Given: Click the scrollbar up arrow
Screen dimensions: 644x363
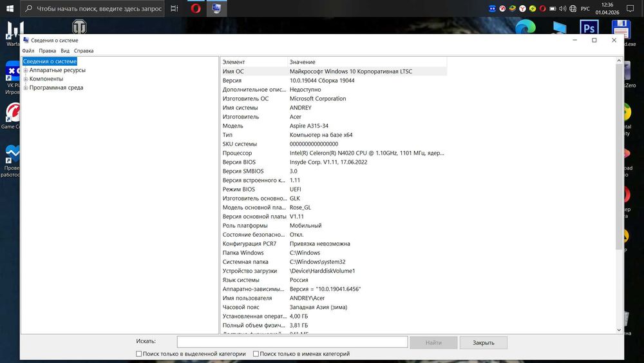Looking at the screenshot, I should (619, 61).
